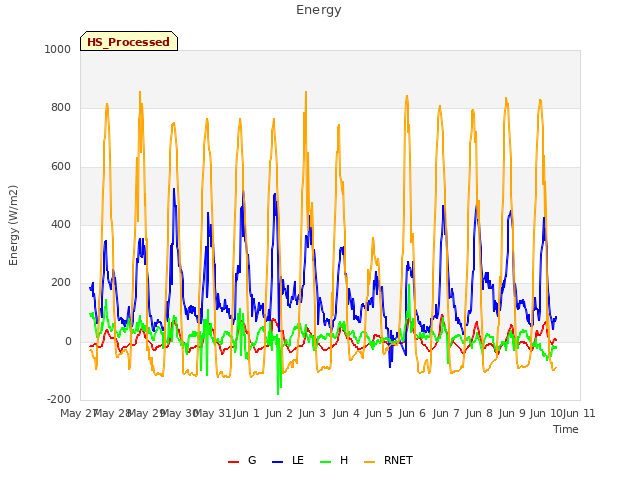640x480 pixels.
Task: Click the Jun 6 x-axis date label
Action: 412,413
